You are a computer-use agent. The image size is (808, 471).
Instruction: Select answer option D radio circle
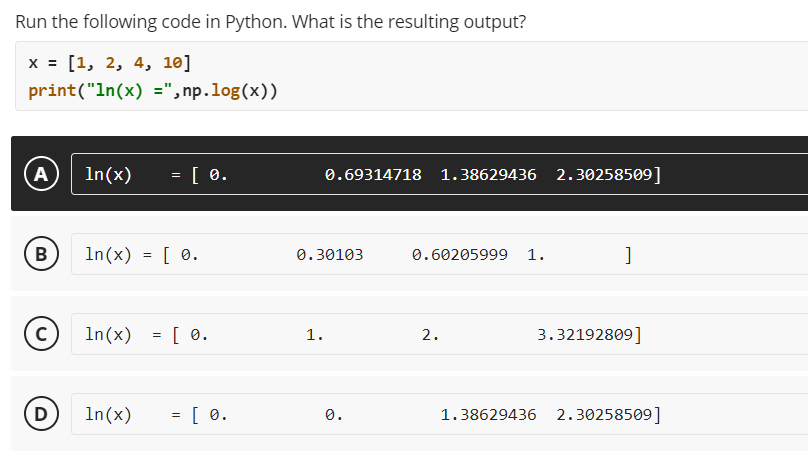[x=41, y=413]
